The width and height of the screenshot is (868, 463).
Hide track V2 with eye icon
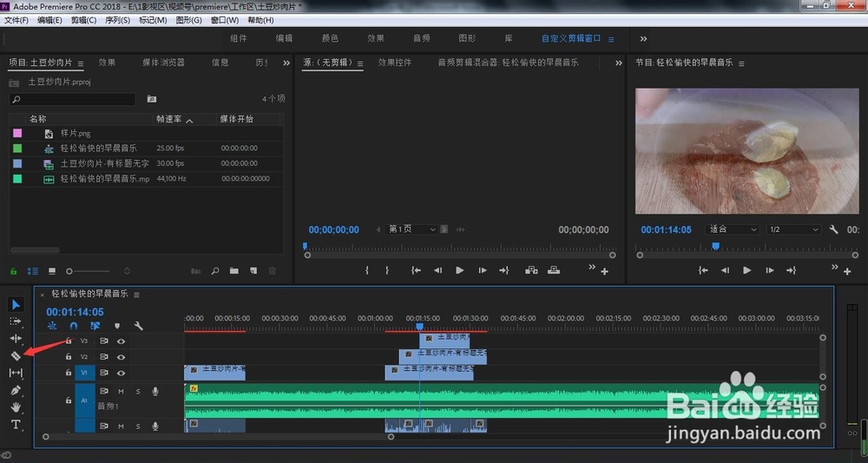121,357
